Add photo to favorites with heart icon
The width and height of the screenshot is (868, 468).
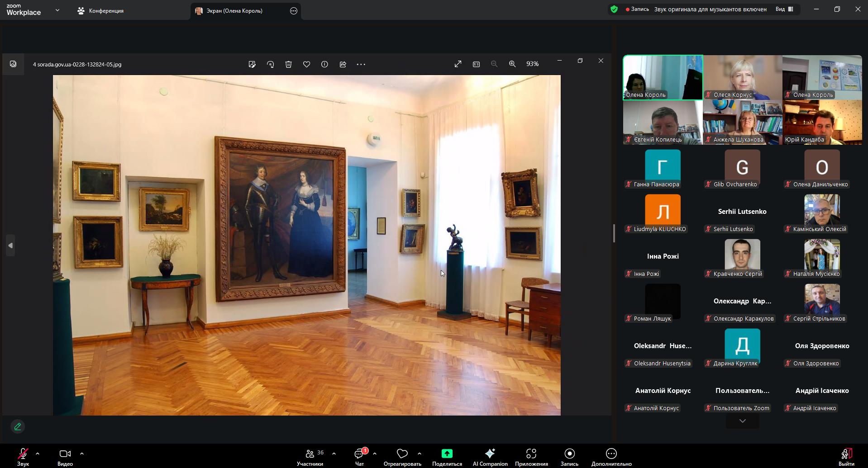306,64
